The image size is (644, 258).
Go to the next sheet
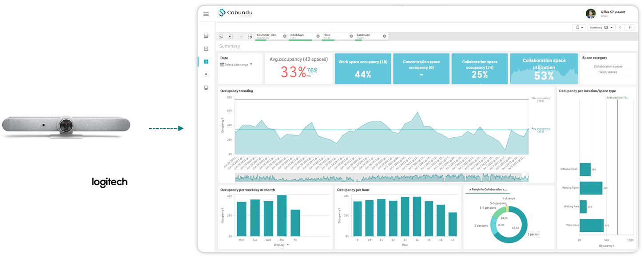click(x=630, y=28)
